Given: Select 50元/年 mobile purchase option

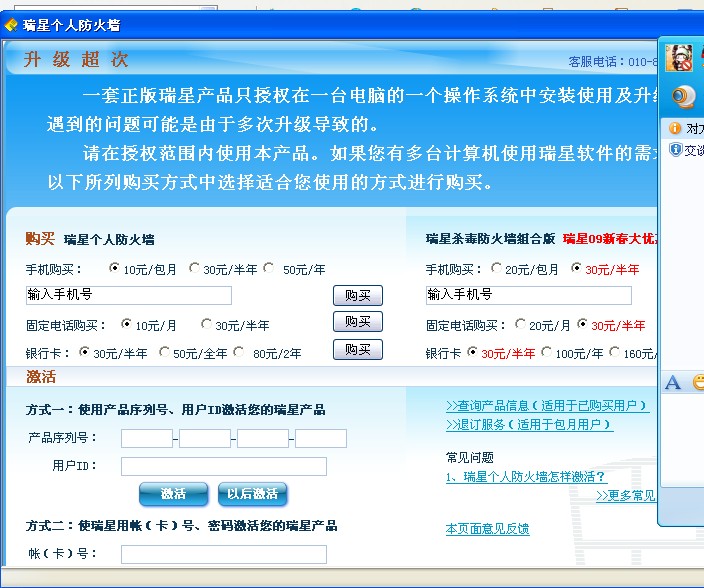Looking at the screenshot, I should click(x=268, y=268).
